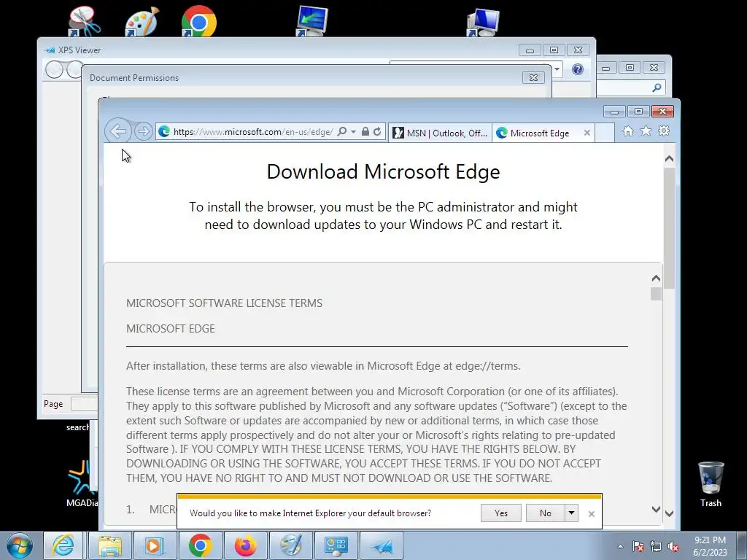Decline default browser with No

545,513
